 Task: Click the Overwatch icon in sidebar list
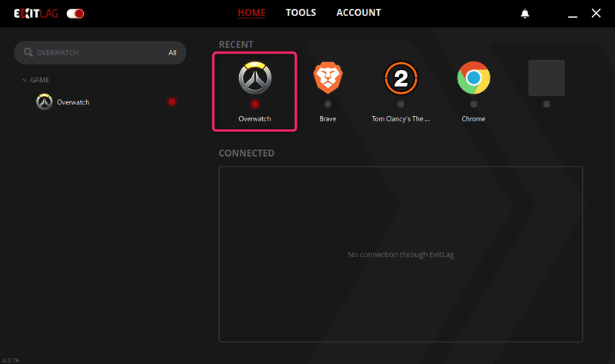coord(45,102)
